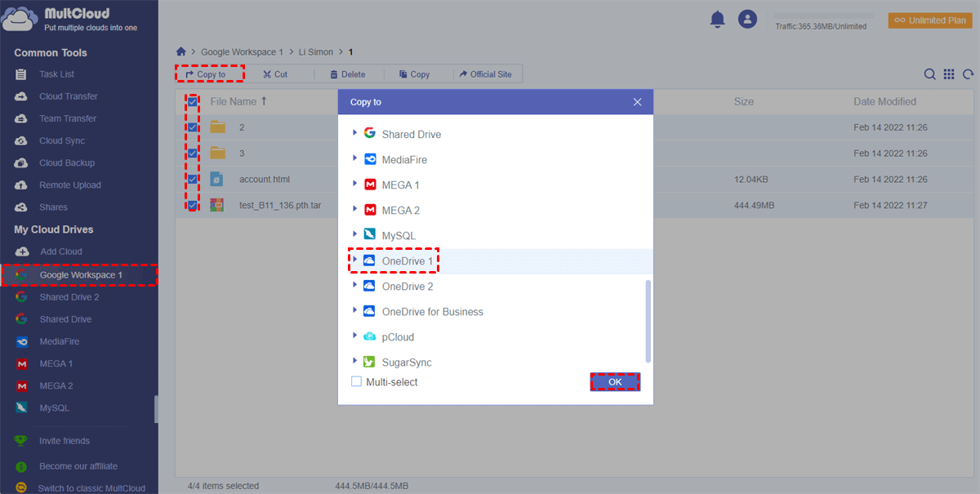Expand the MEGA 2 tree node

tap(354, 210)
